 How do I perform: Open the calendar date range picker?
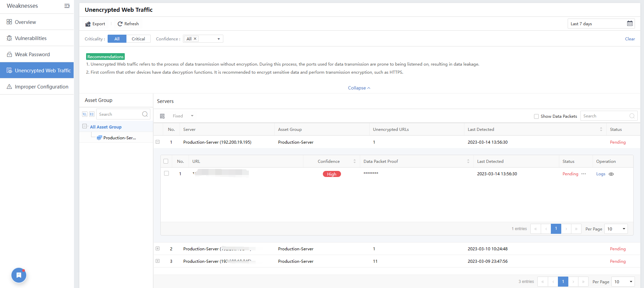(x=630, y=24)
